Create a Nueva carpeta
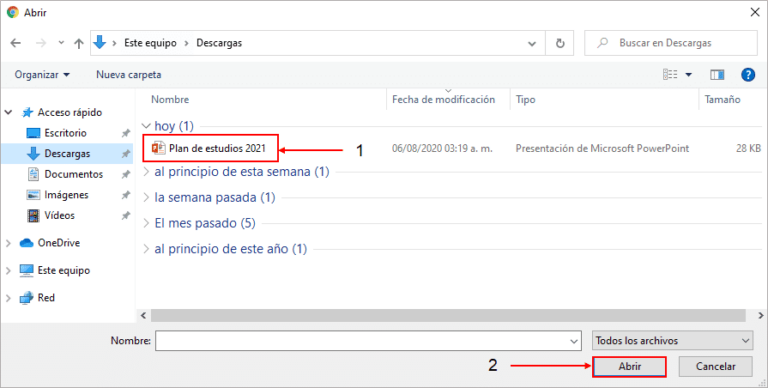Image resolution: width=768 pixels, height=388 pixels. point(129,75)
